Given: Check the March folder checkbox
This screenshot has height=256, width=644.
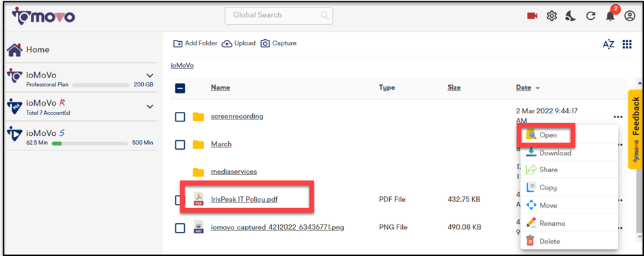Looking at the screenshot, I should [x=180, y=145].
